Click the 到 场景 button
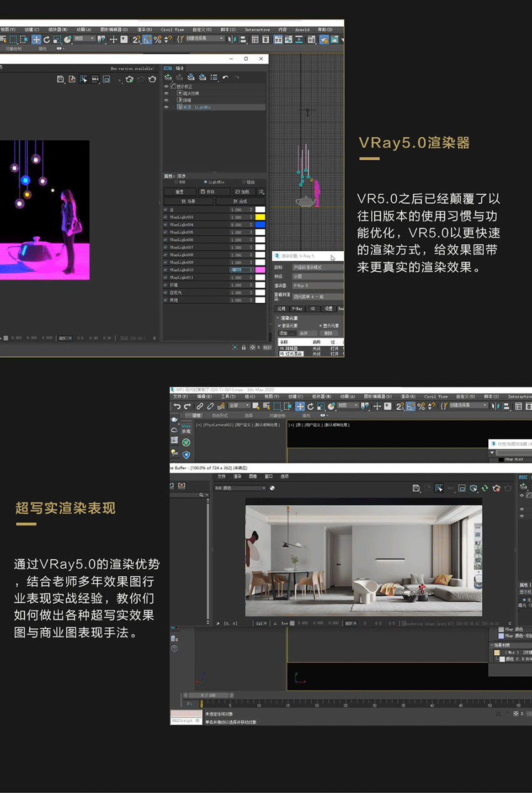Image resolution: width=532 pixels, height=793 pixels. (188, 201)
